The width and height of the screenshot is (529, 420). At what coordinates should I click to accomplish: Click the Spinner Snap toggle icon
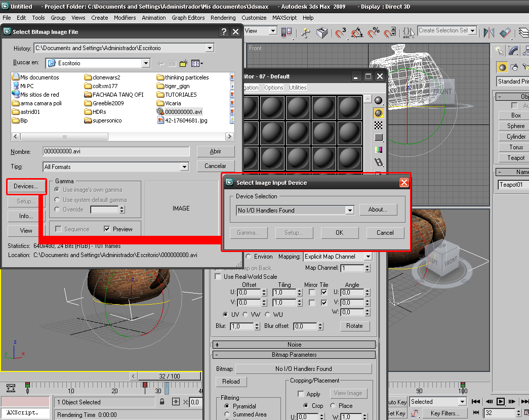[390, 32]
